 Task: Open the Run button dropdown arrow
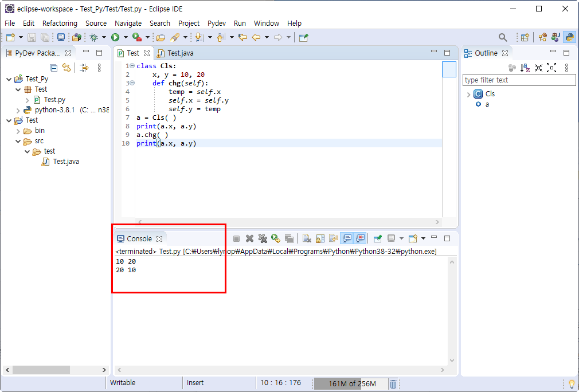[126, 37]
